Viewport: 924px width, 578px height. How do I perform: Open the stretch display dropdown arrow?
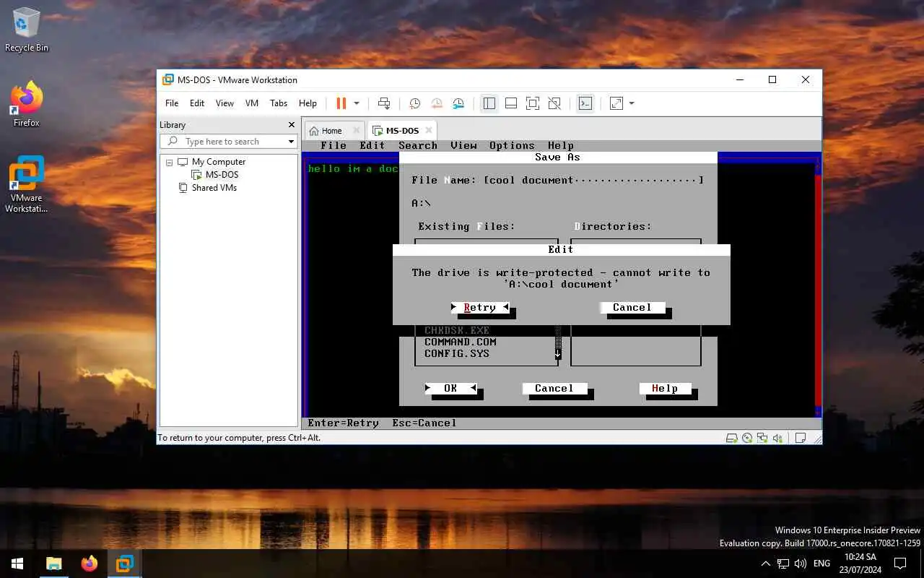(x=632, y=103)
